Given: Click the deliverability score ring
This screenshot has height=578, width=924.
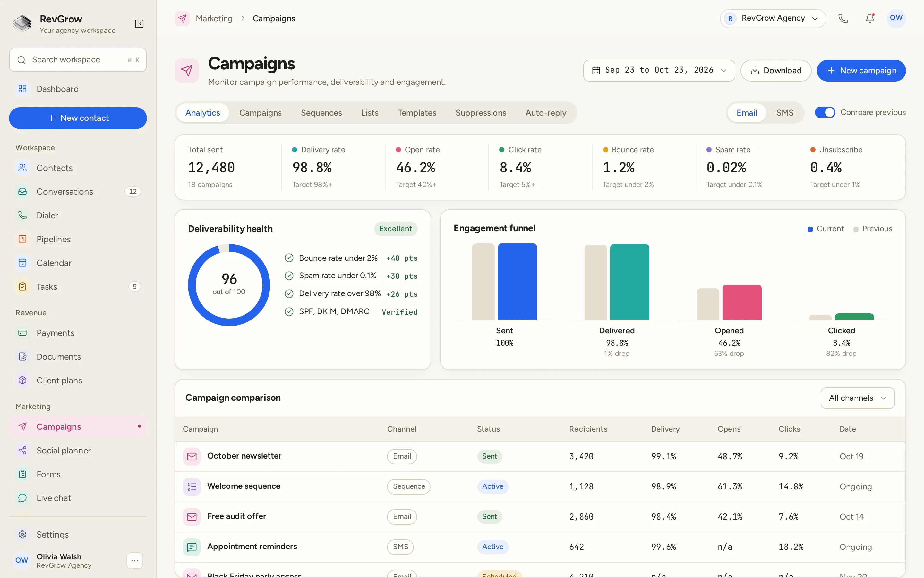Looking at the screenshot, I should tap(229, 285).
